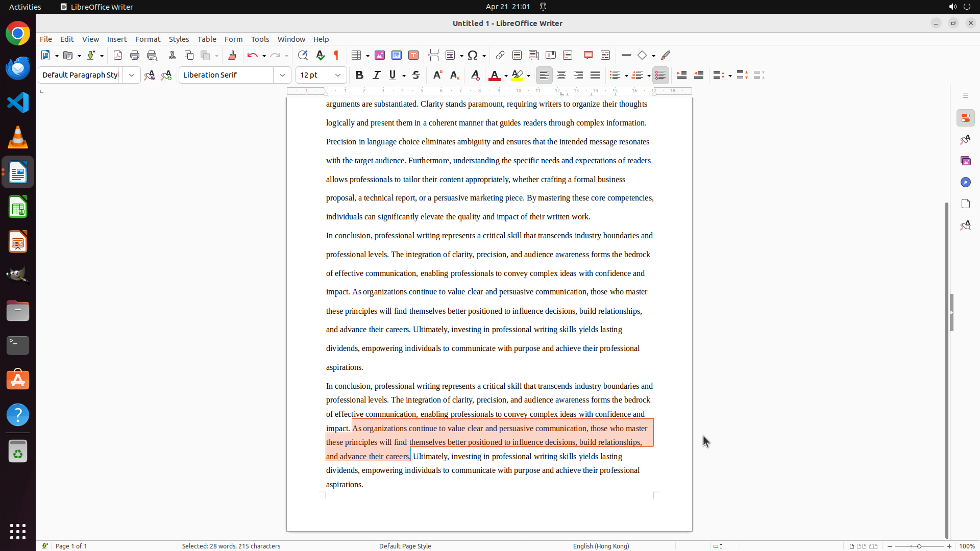Screen dimensions: 980x551
Task: Toggle Italic formatting
Action: point(376,75)
